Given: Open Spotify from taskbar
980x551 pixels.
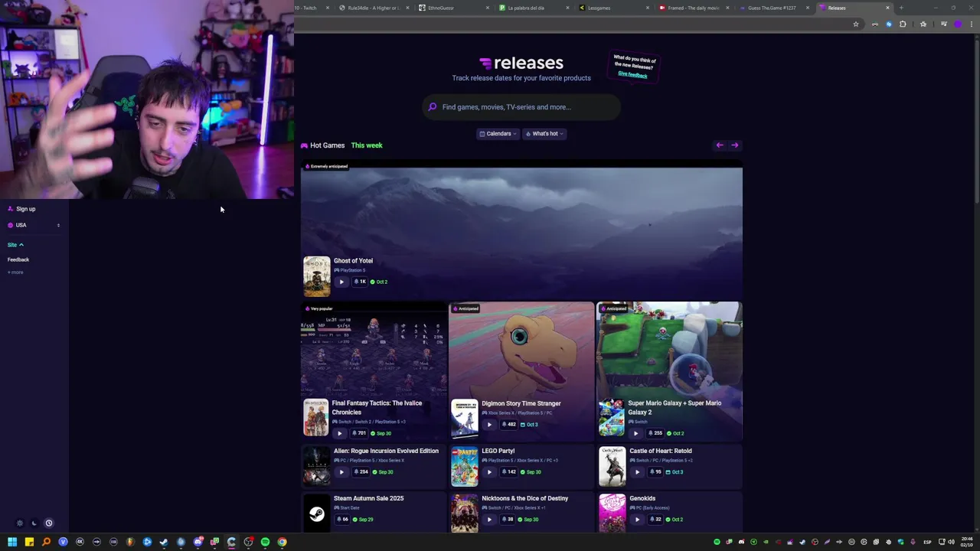Looking at the screenshot, I should coord(265,542).
